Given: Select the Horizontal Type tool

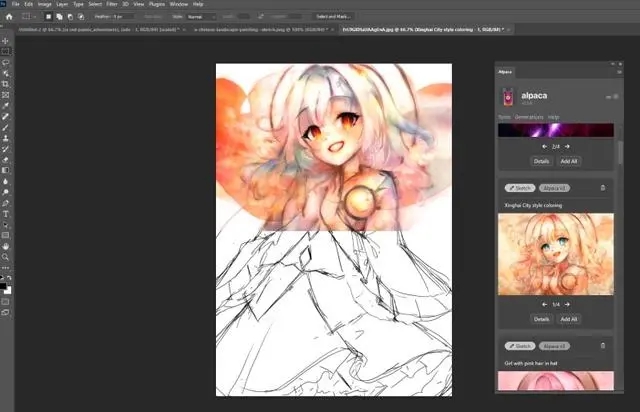Looking at the screenshot, I should [x=5, y=214].
